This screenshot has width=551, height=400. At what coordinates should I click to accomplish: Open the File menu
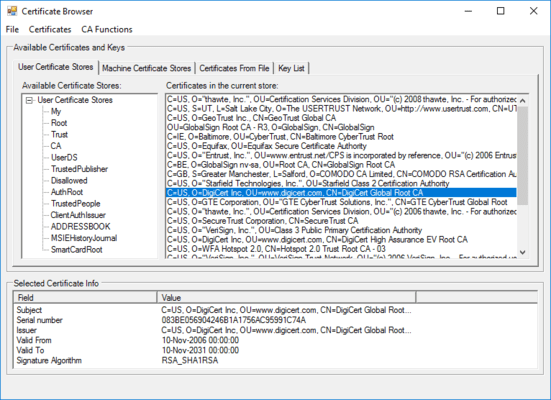pyautogui.click(x=12, y=30)
